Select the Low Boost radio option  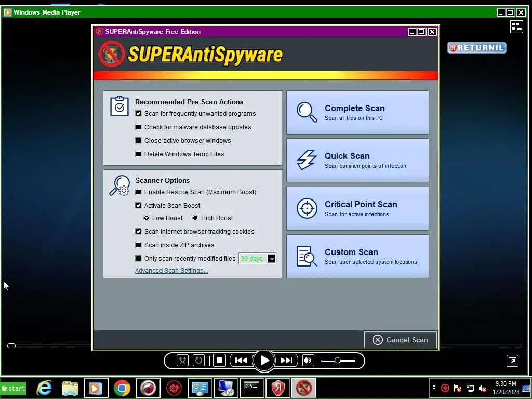coord(146,218)
